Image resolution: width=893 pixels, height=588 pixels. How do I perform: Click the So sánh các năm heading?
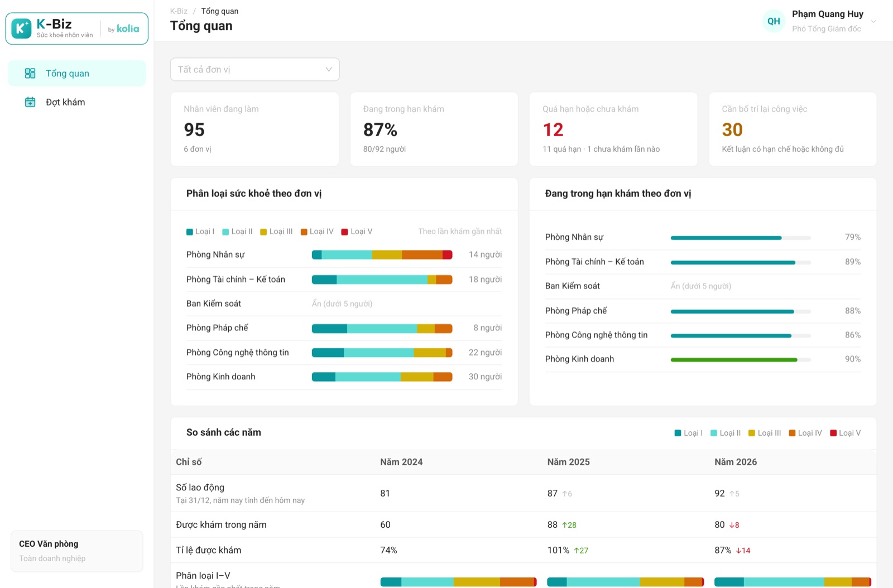[224, 432]
